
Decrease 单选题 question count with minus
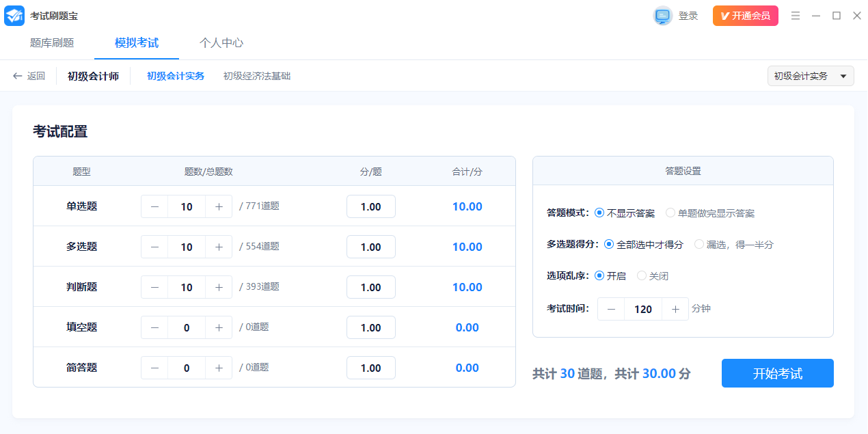coord(154,206)
